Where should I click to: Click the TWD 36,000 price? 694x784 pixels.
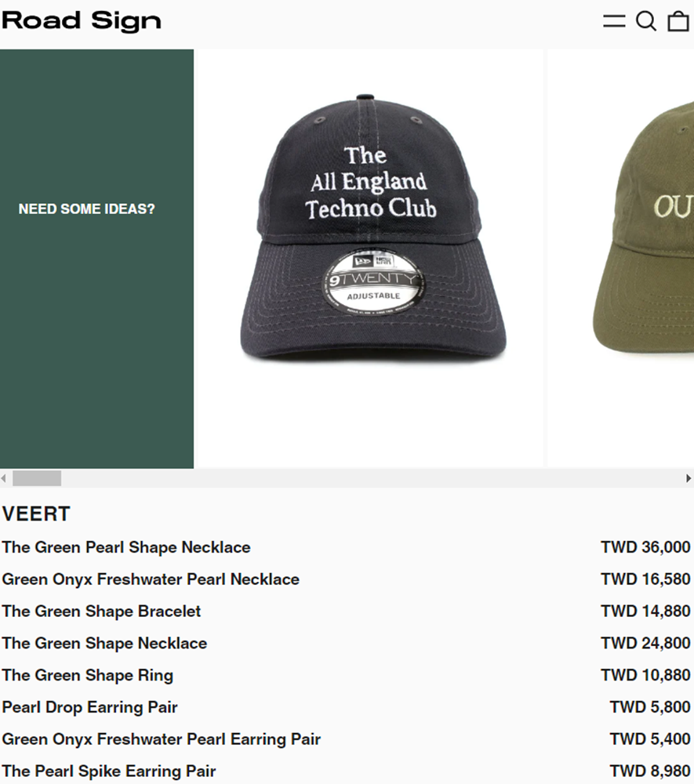coord(645,547)
